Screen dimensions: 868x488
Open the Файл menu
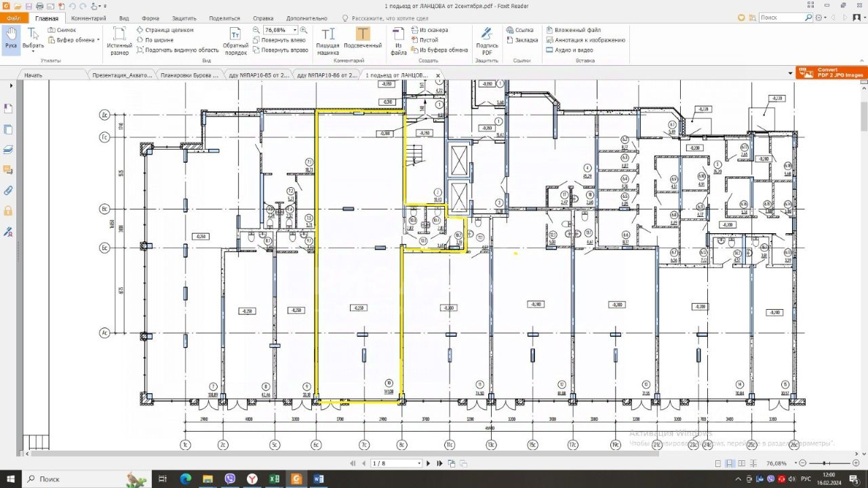(x=14, y=18)
